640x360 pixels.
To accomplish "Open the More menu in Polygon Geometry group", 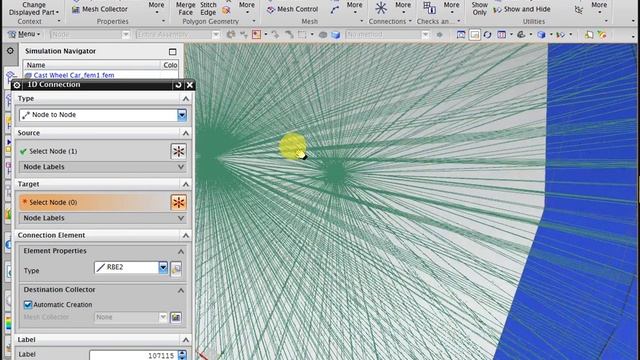I will tap(247, 7).
